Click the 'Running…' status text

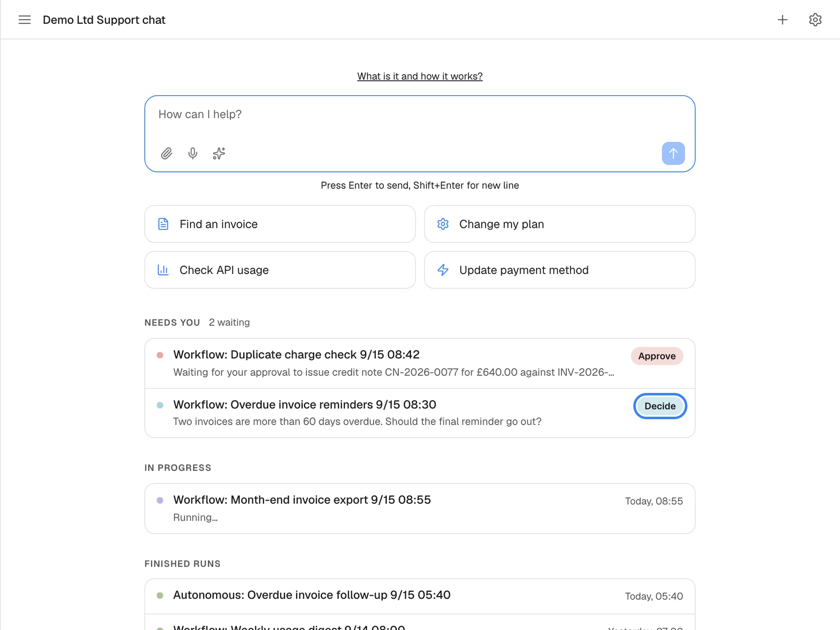point(195,518)
